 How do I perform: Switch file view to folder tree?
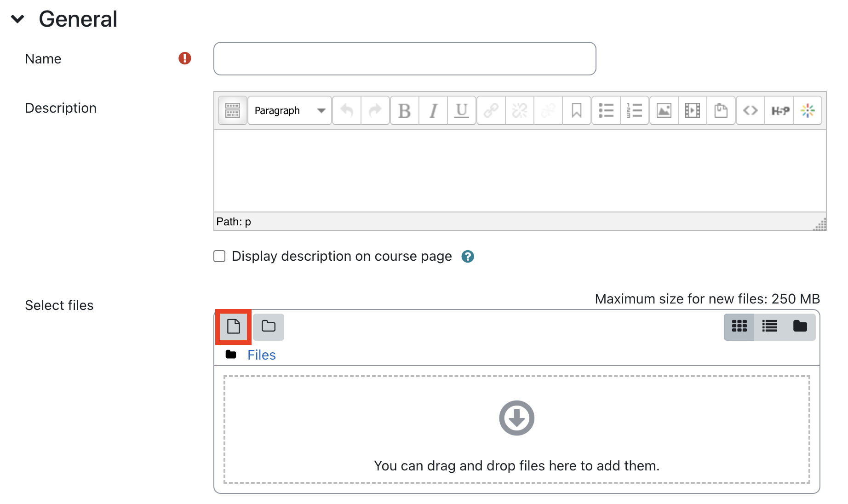[x=800, y=326]
